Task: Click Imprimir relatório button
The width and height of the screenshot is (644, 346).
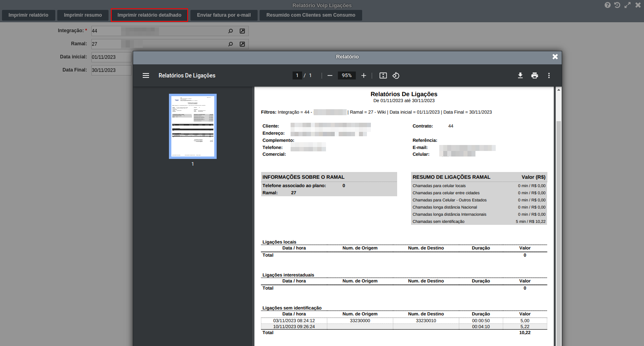Action: tap(28, 15)
